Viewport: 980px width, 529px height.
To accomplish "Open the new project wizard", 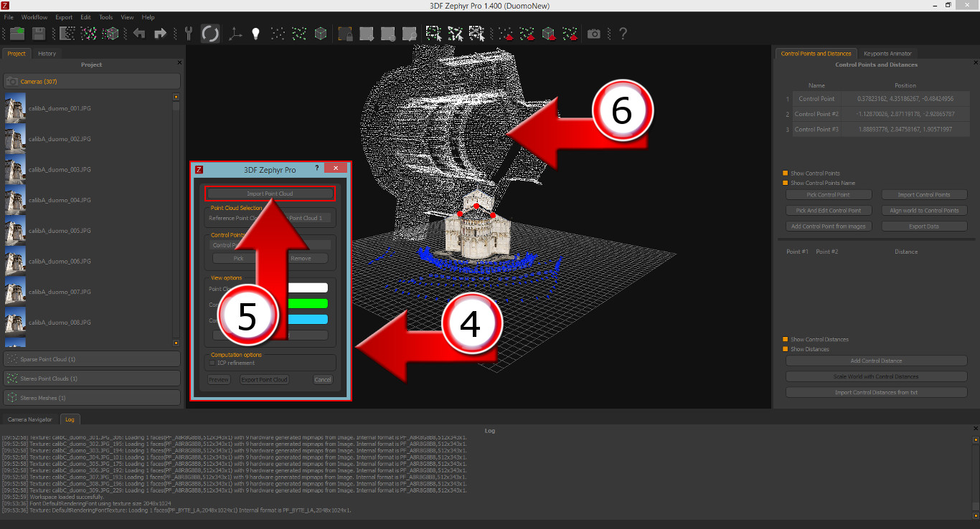I will tap(16, 33).
